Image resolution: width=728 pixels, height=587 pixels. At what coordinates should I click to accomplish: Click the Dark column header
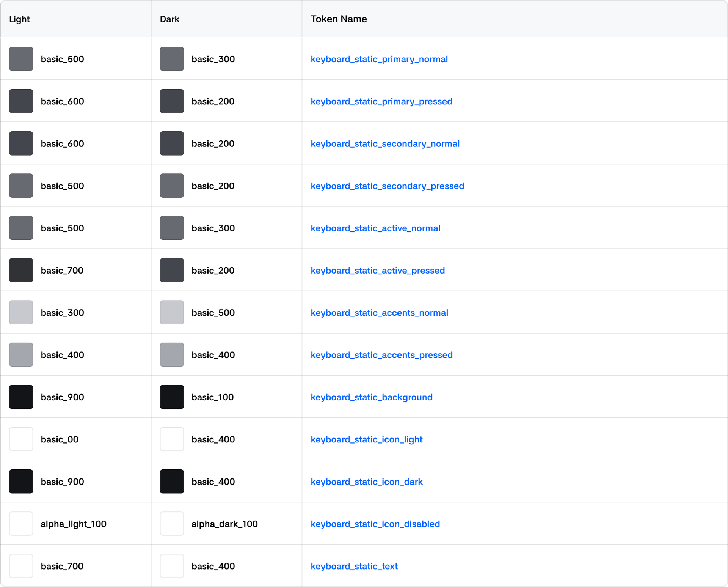point(169,19)
